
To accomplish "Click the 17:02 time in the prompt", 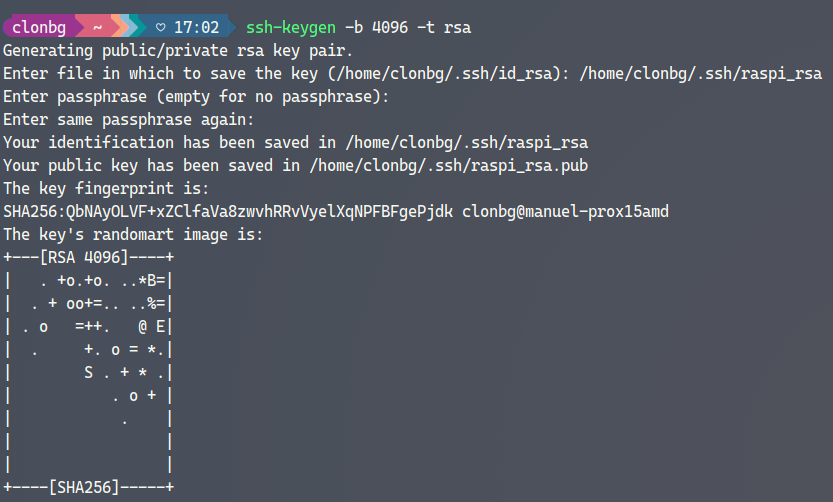I will click(198, 27).
